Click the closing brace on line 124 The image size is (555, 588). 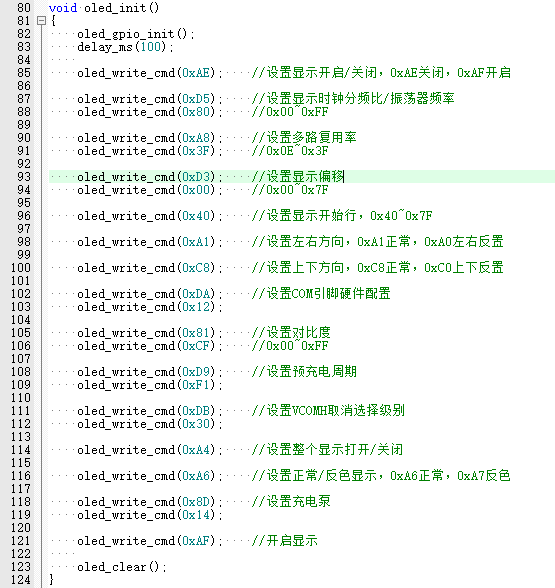tap(52, 580)
